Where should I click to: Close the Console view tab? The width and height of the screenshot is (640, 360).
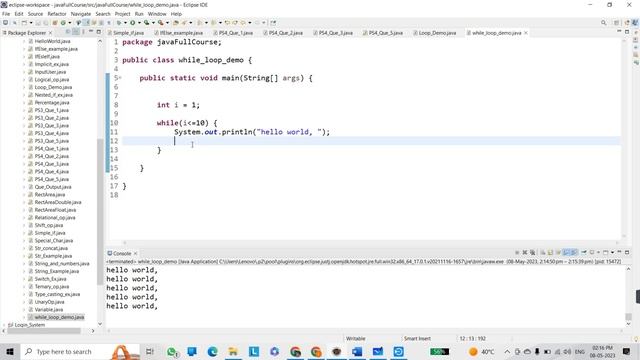(x=136, y=253)
